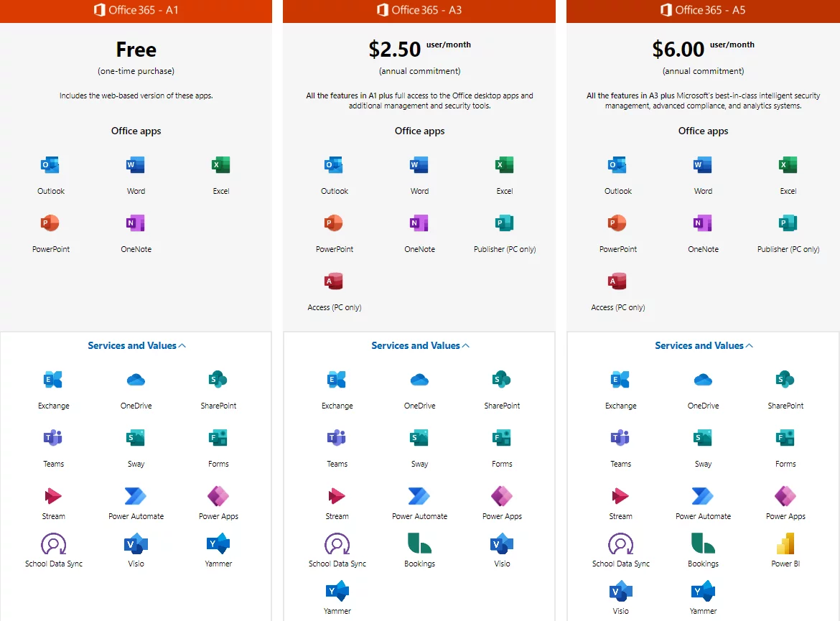Open the Bookings icon in the A3 plan

pos(419,543)
